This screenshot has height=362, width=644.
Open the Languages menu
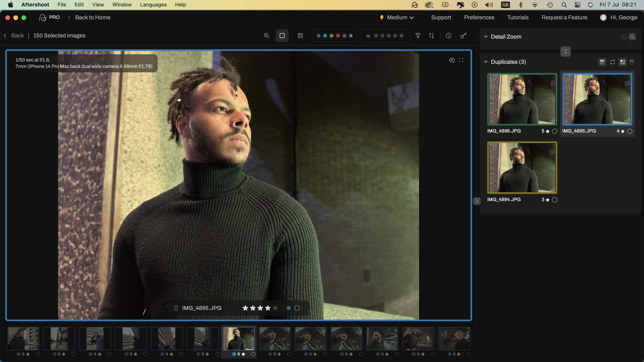pos(153,5)
